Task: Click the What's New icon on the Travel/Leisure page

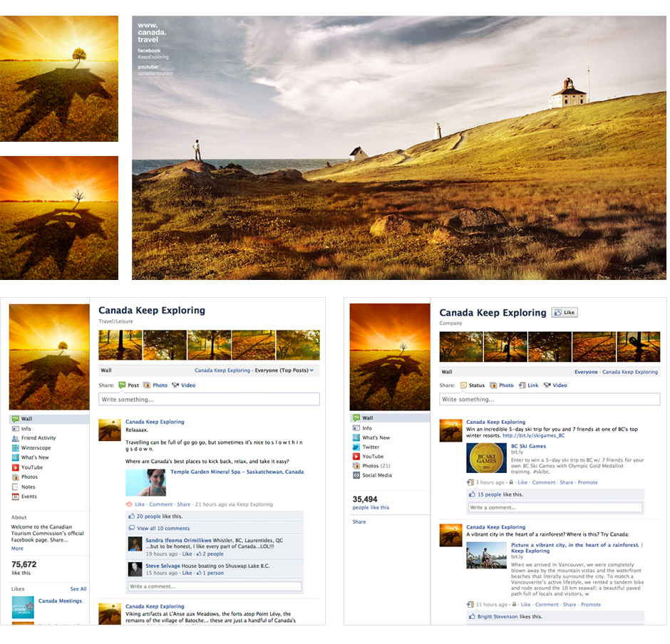Action: [x=16, y=457]
